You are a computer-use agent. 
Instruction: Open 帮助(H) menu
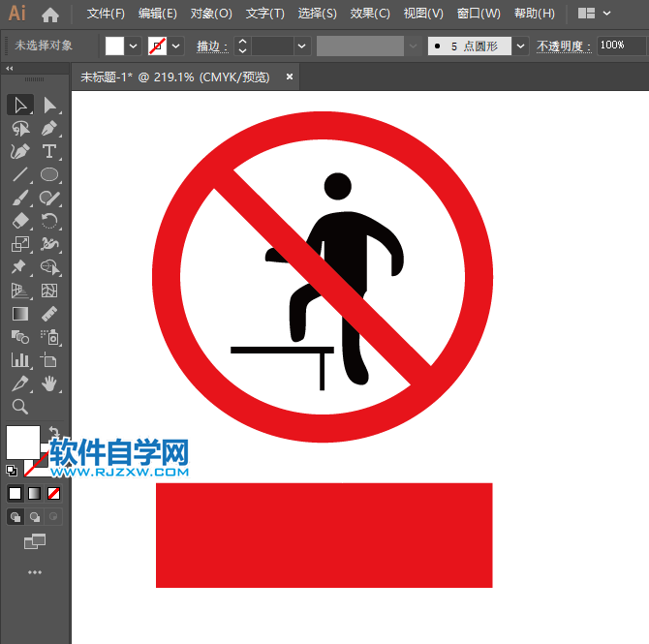(x=535, y=14)
